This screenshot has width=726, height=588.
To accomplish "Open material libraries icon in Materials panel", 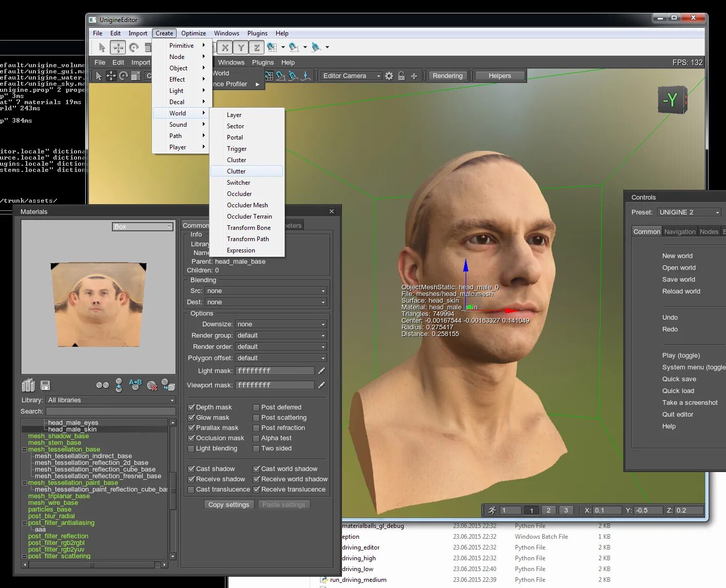I will [x=29, y=385].
